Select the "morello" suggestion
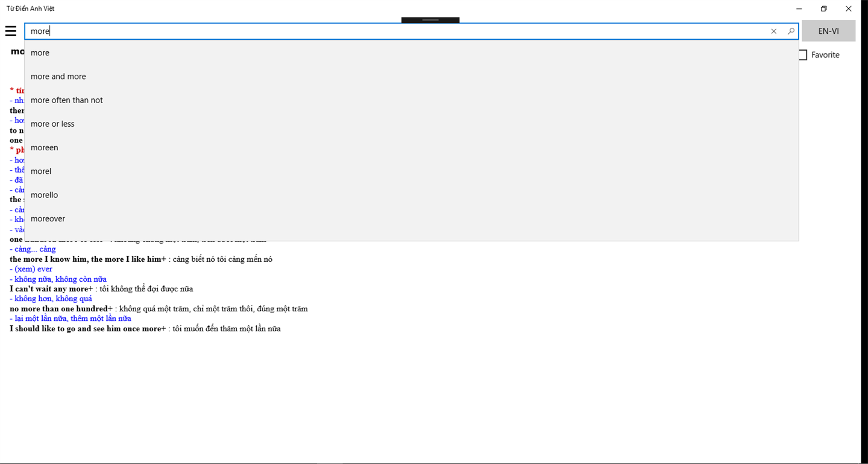This screenshot has width=868, height=464. click(x=412, y=195)
